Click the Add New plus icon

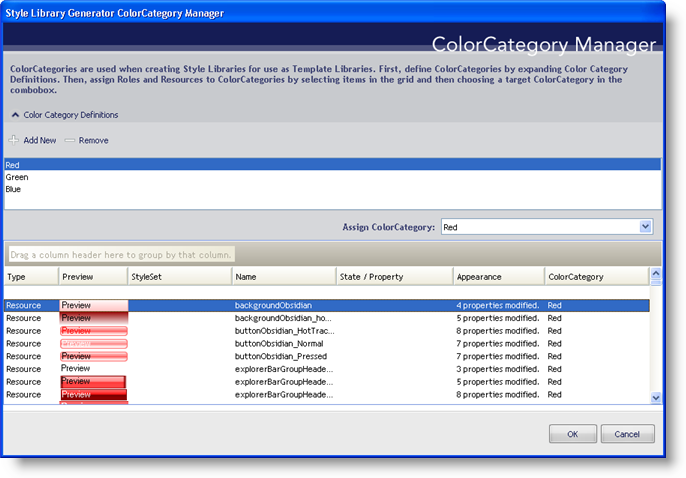pos(14,140)
